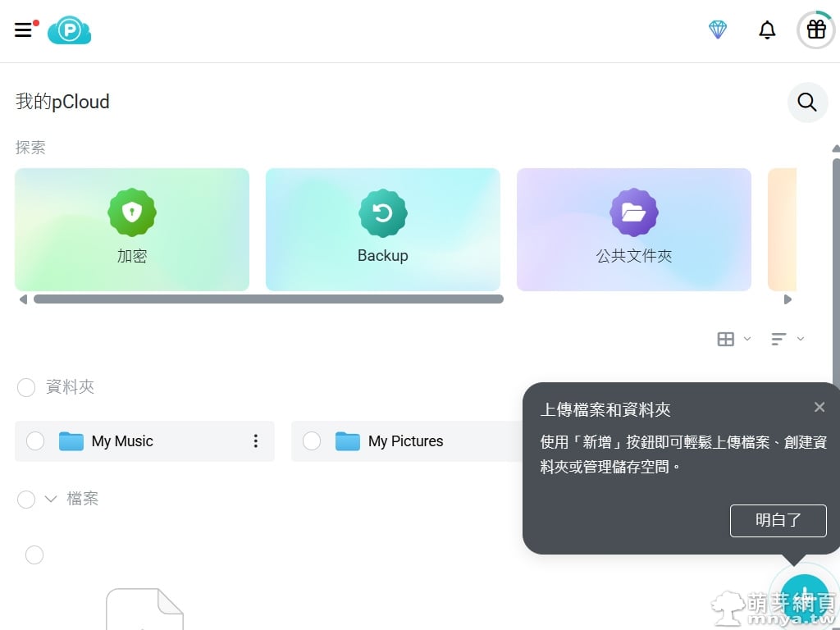Open the search magnifier
This screenshot has height=630, width=840.
click(x=807, y=103)
